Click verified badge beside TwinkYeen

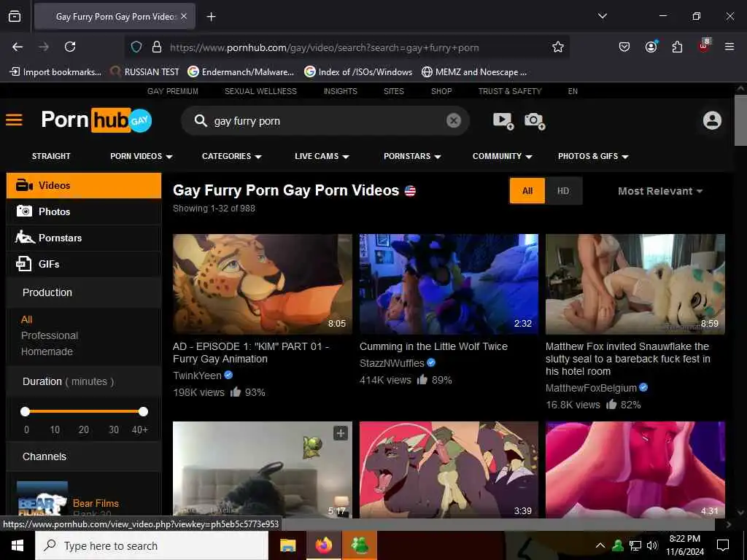point(228,376)
